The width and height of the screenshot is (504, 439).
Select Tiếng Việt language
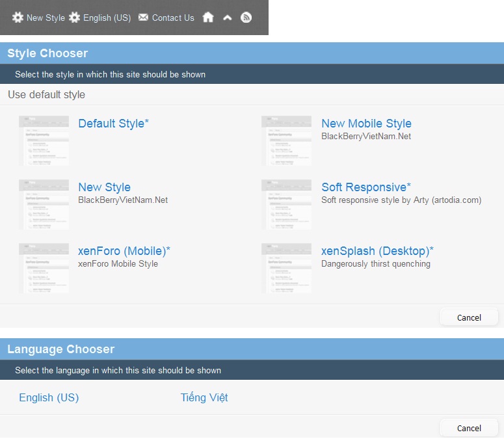204,397
